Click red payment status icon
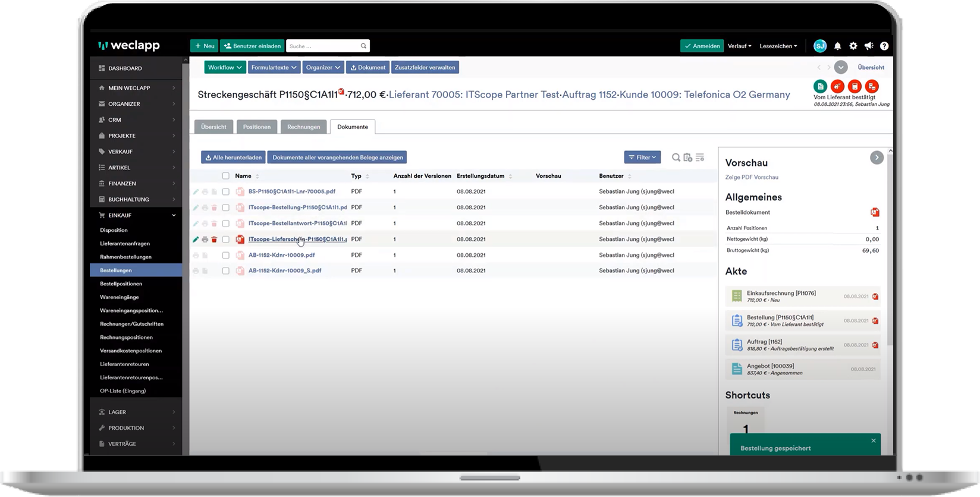The image size is (980, 497). tap(872, 86)
